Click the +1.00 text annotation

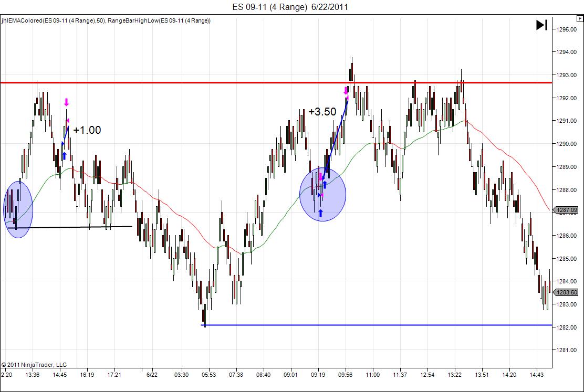(87, 130)
